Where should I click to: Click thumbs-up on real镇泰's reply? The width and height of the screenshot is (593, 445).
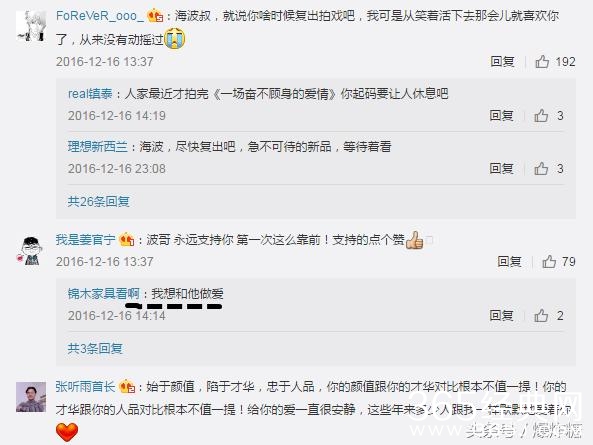click(x=541, y=115)
